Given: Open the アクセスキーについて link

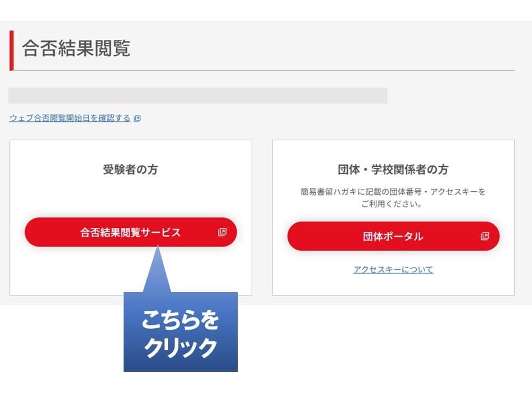Looking at the screenshot, I should pos(393,269).
